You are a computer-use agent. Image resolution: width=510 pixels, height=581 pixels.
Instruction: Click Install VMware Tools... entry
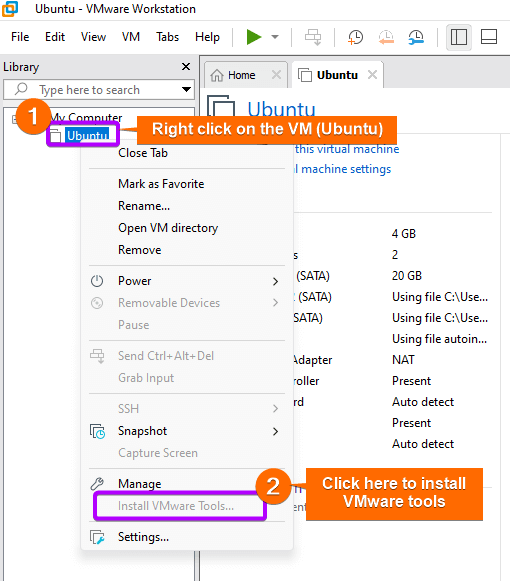(176, 506)
